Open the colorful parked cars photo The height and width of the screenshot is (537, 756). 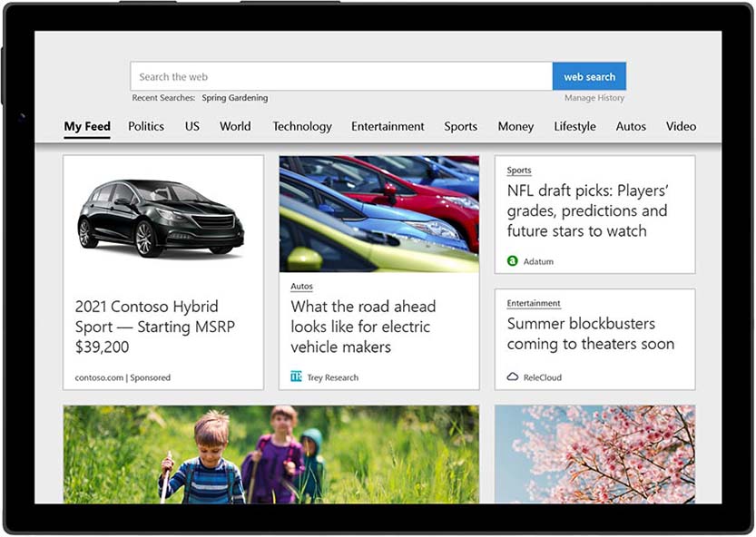[x=378, y=214]
